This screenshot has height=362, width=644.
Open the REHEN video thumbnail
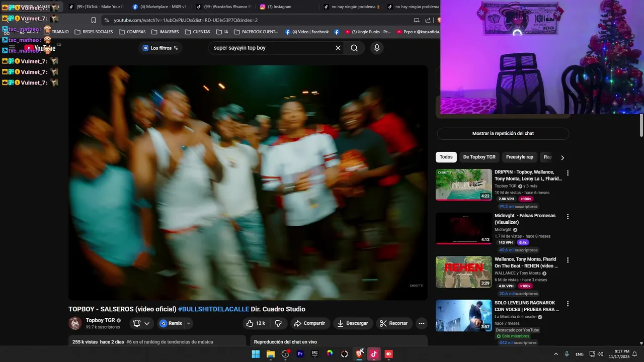464,272
